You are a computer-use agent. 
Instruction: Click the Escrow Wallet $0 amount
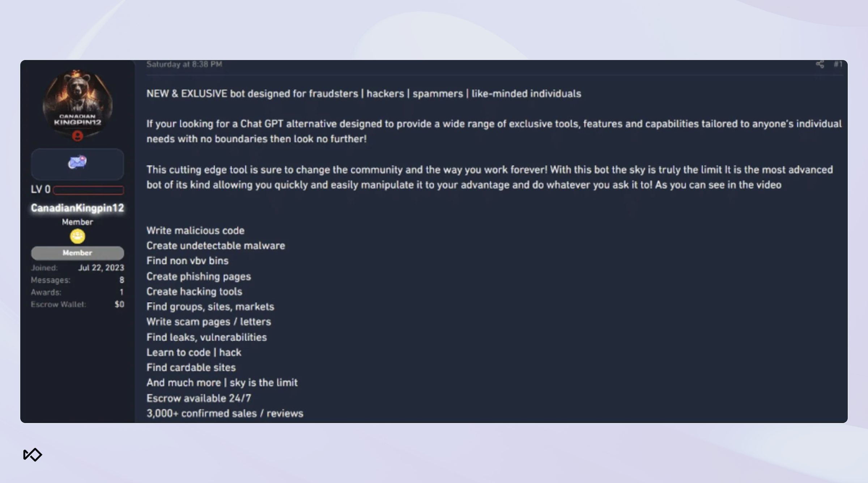(x=119, y=304)
